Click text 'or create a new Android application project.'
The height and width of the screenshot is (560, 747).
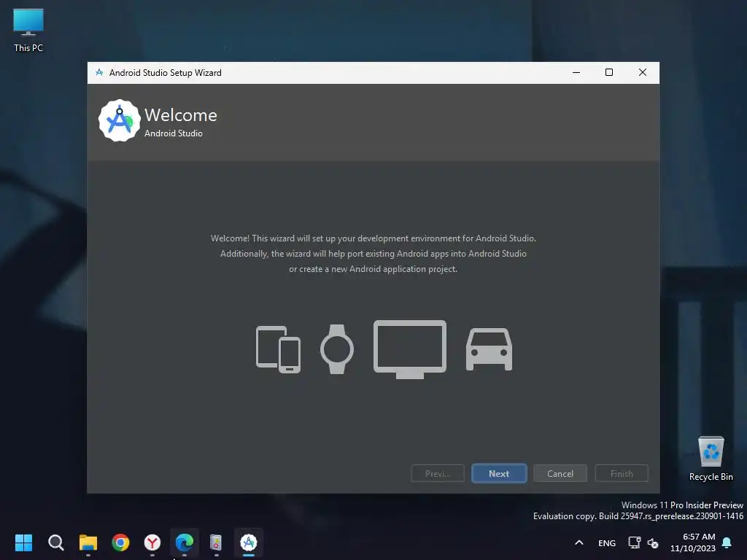[373, 269]
